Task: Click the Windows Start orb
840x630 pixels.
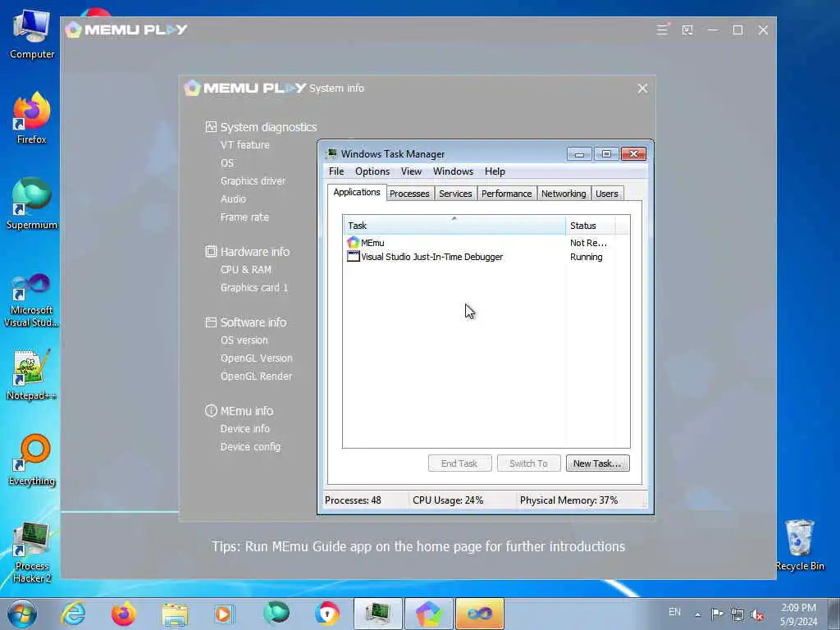Action: coord(22,614)
